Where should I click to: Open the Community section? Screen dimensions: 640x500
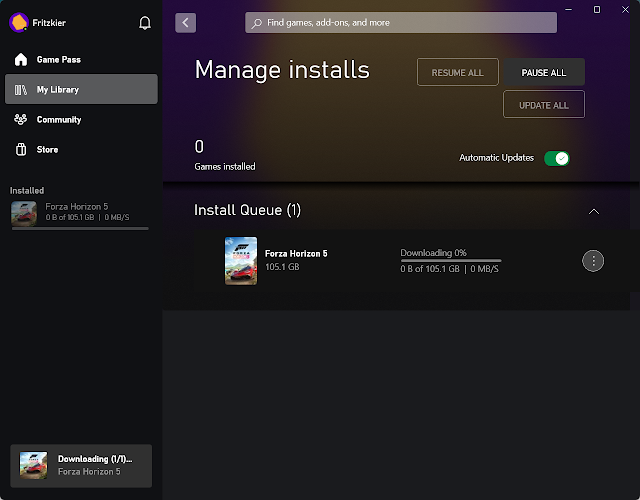pos(81,120)
